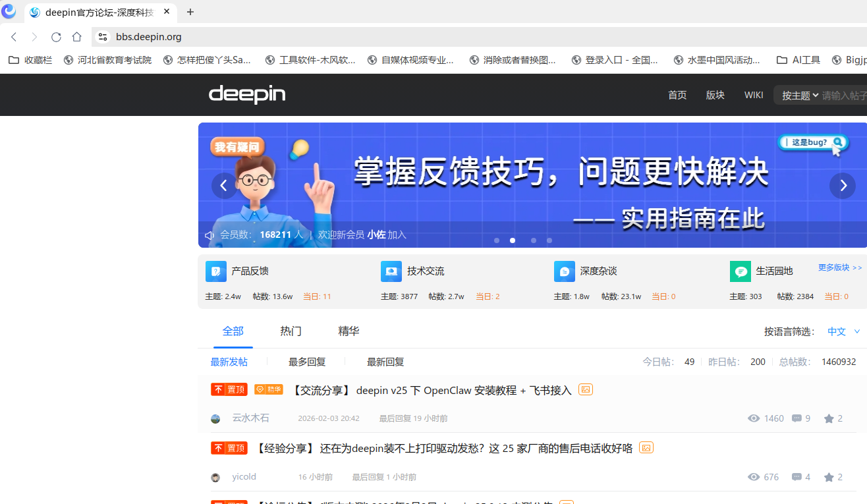Focus the forum search box in the header

click(845, 96)
